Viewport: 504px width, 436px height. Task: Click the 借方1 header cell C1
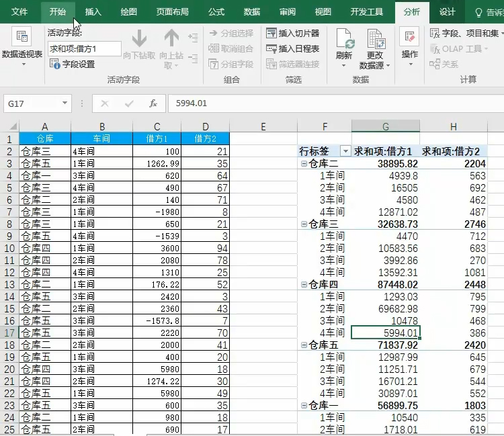coord(157,138)
